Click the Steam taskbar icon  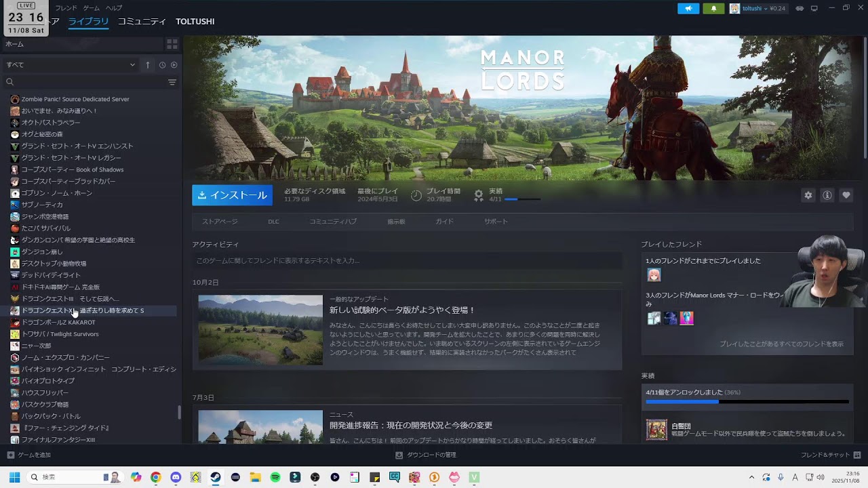[x=216, y=477]
